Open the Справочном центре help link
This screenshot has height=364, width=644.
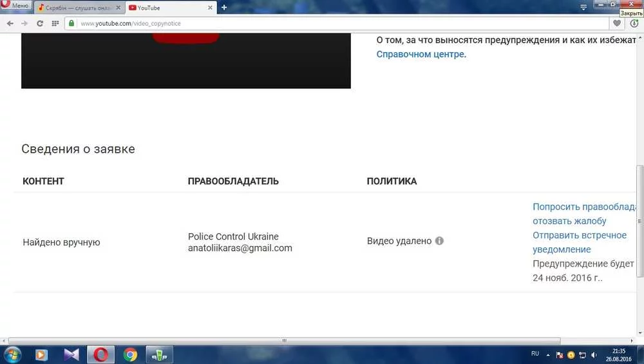pyautogui.click(x=420, y=54)
